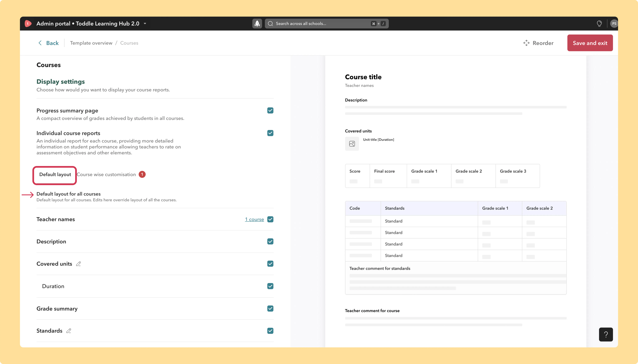The width and height of the screenshot is (638, 364).
Task: Click the Teacher names preview subtitle
Action: 359,86
